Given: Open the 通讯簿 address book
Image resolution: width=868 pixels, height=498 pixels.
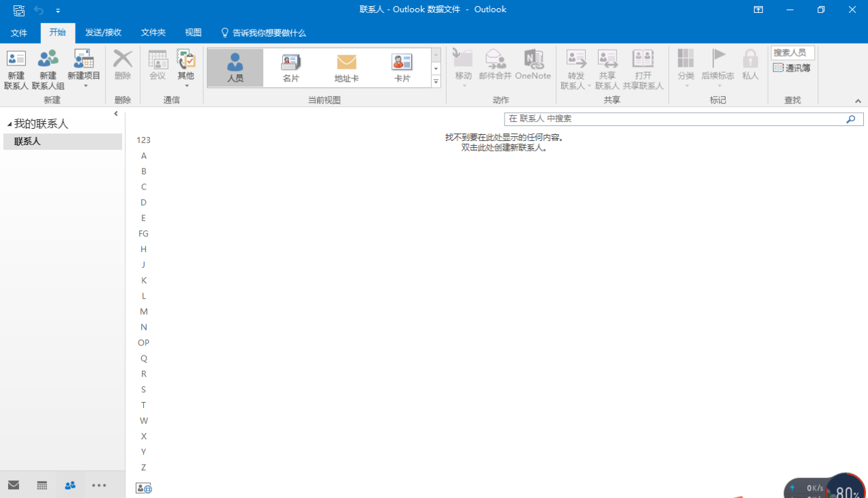Looking at the screenshot, I should (x=792, y=68).
